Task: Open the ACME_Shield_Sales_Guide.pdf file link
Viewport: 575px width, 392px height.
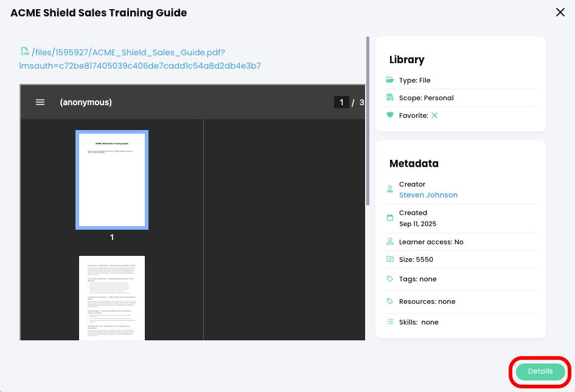Action: (x=140, y=59)
